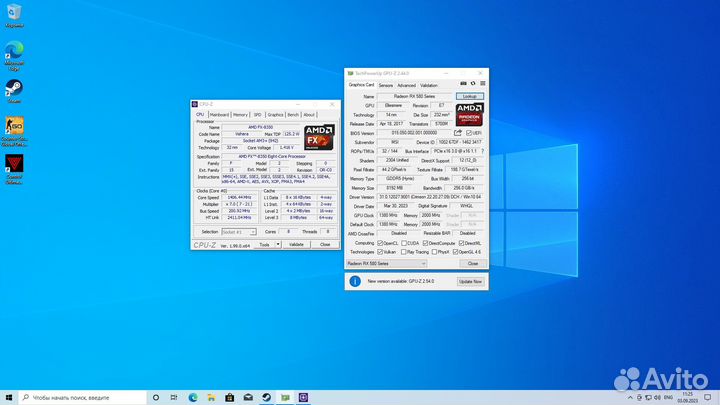Switch to the SPD tab in CPU-Z
Screen dimensions: 720x405
257,115
